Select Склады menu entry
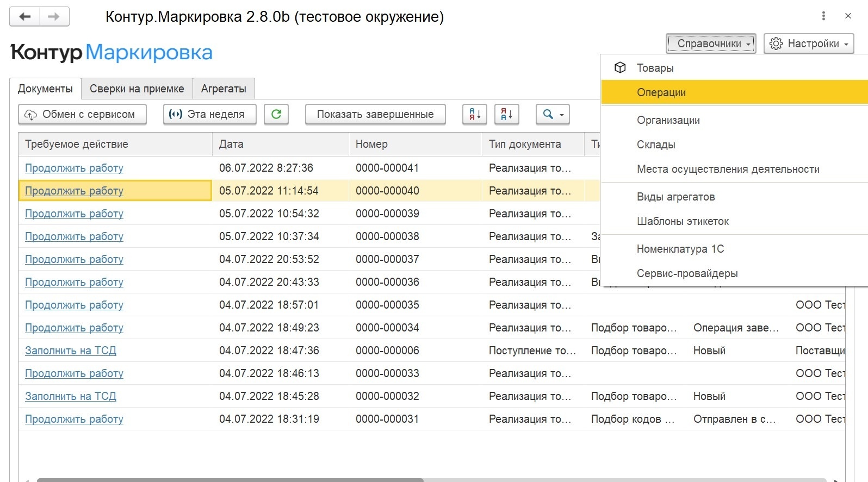This screenshot has width=868, height=482. point(735,145)
